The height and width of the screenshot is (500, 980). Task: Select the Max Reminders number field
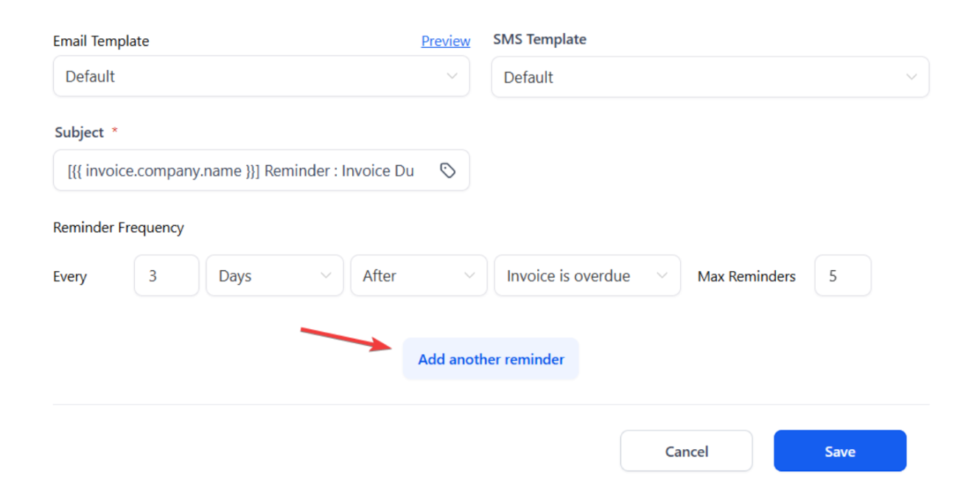(842, 276)
